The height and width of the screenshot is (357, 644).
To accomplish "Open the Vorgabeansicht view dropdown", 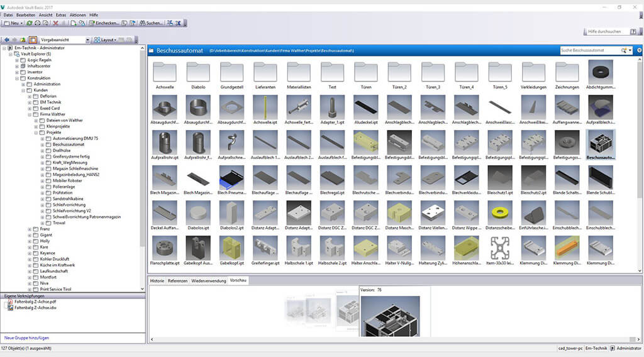I will click(87, 40).
